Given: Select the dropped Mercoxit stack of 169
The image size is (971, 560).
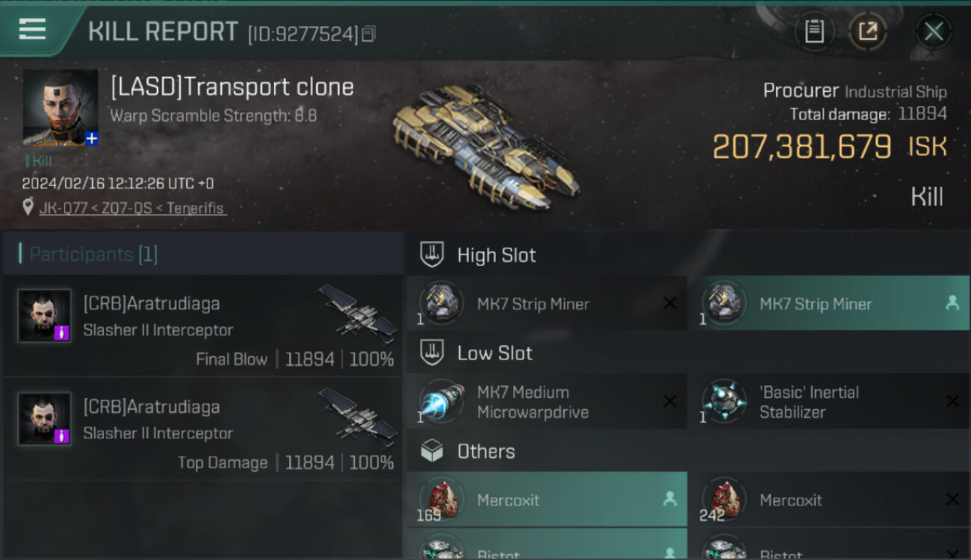Looking at the screenshot, I should 547,499.
